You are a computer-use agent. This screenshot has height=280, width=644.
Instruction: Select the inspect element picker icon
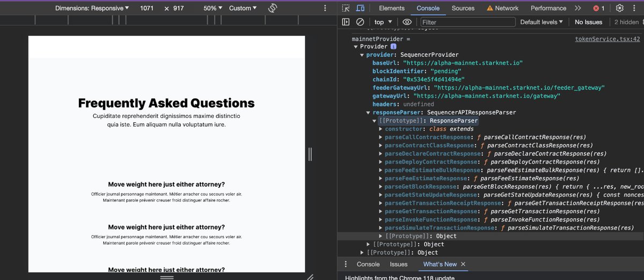coord(346,8)
